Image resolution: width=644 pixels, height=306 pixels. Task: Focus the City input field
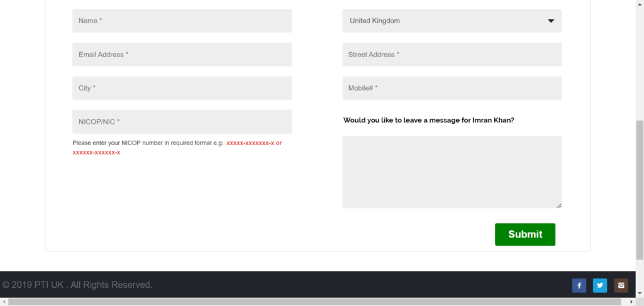click(x=182, y=88)
